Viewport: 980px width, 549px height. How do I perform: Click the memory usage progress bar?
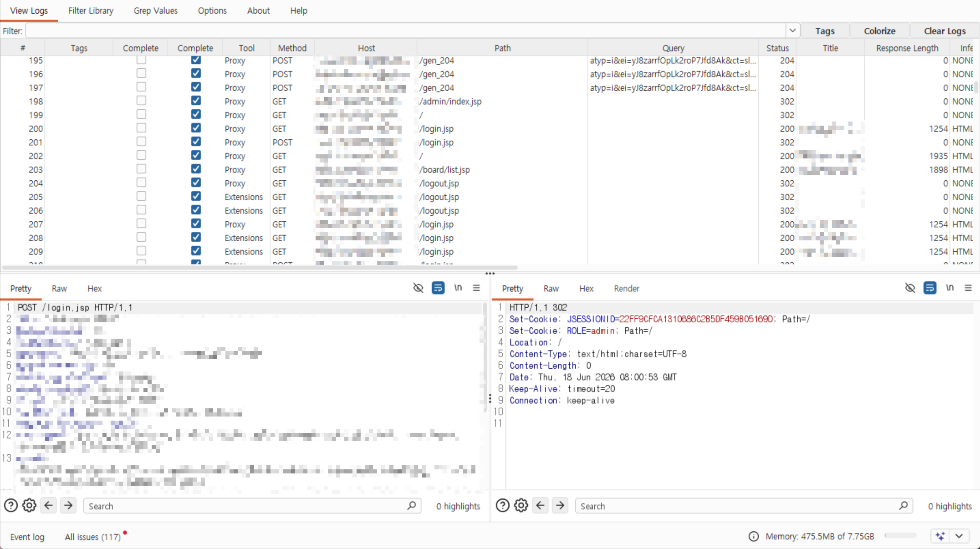[x=900, y=536]
